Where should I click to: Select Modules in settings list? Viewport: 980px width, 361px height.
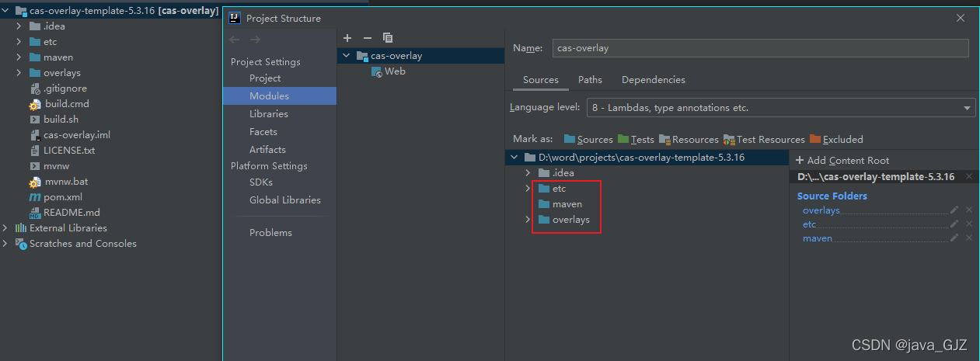(x=269, y=96)
